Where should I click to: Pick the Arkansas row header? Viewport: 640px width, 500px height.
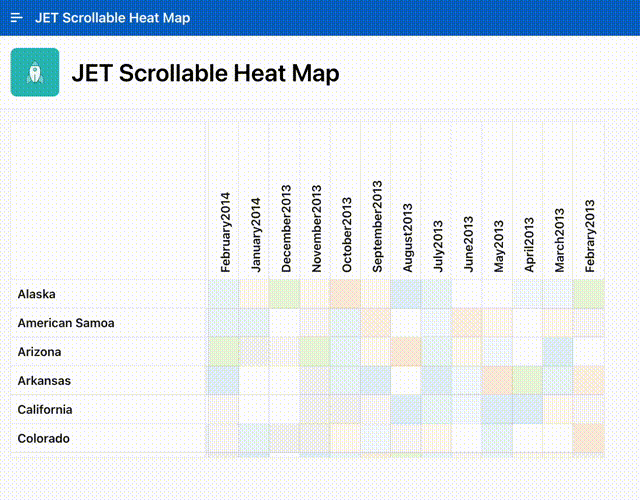tap(45, 381)
